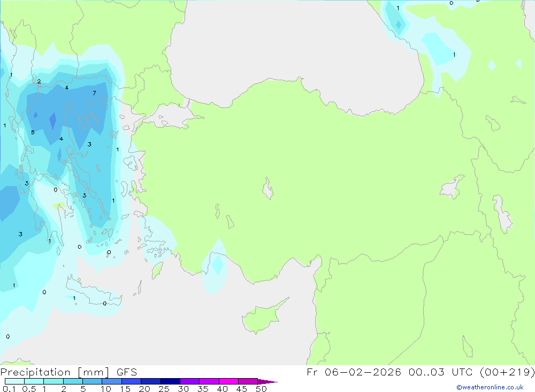The image size is (535, 392).
Task: Open the weatheronline.co.uk credit link
Action: click(490, 387)
